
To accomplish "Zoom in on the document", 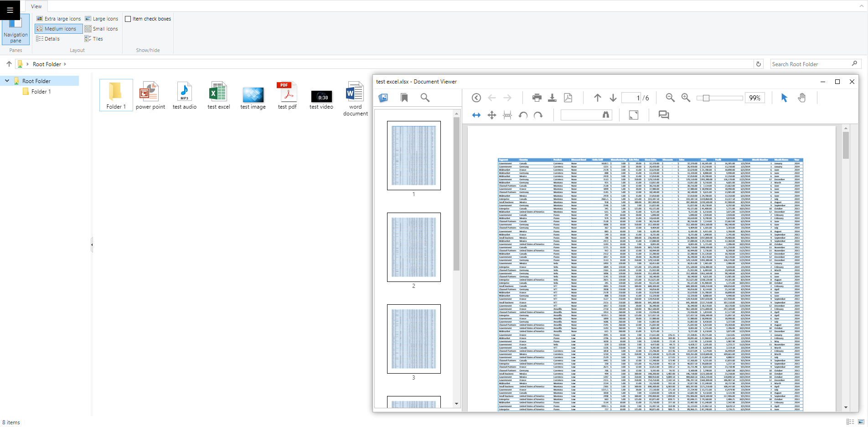I will 686,98.
